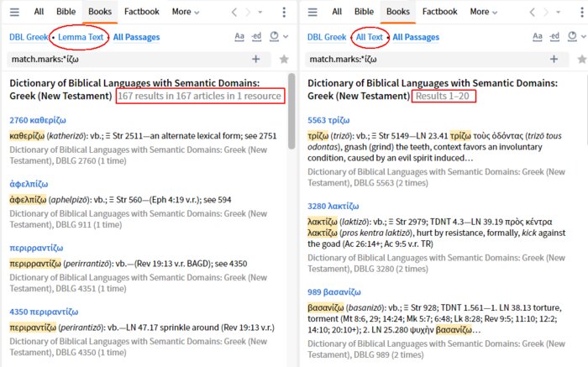588x367 pixels.
Task: Click the 'DBLG 3280 (2 times)' citation
Action: click(391, 269)
